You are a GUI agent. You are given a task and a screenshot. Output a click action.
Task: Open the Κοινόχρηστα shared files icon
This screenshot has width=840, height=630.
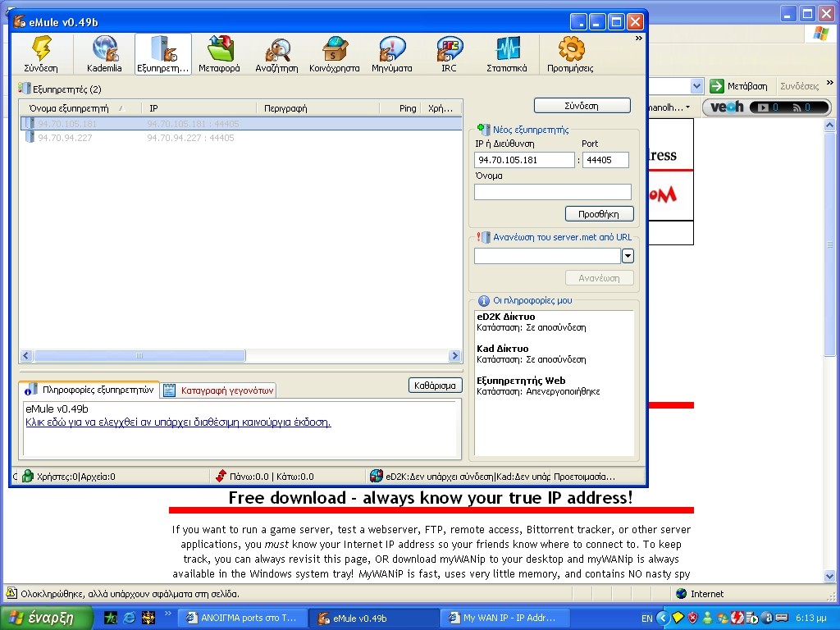tap(335, 53)
